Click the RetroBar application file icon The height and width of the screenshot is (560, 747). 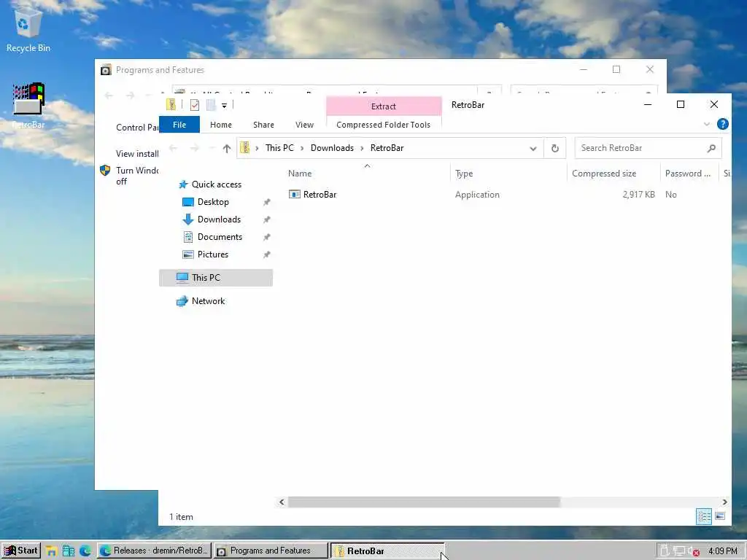tap(295, 194)
